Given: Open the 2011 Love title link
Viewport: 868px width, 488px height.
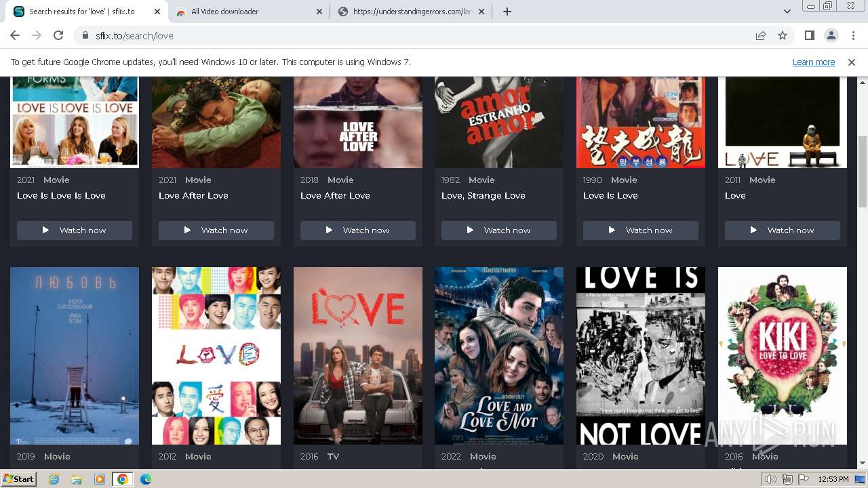Looking at the screenshot, I should click(x=735, y=196).
